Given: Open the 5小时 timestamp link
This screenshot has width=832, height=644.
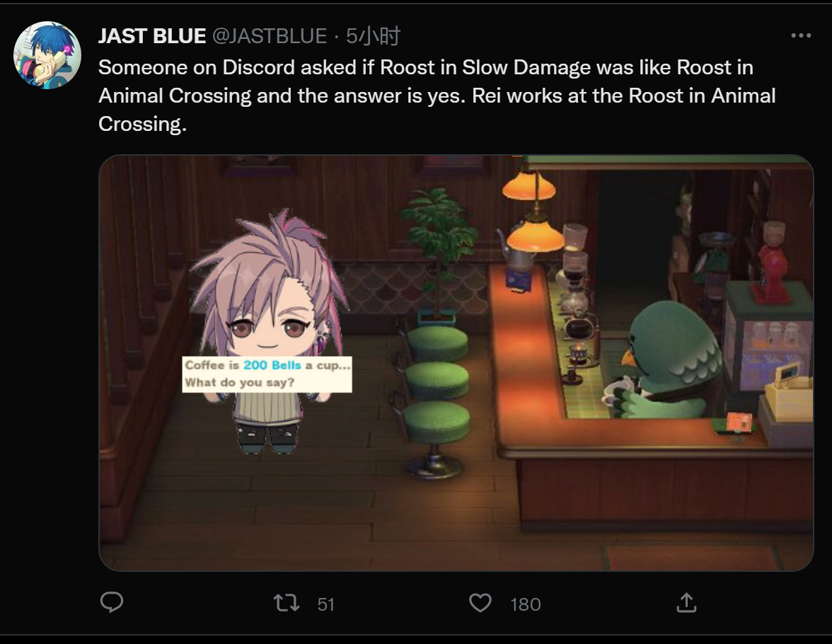Looking at the screenshot, I should point(373,36).
